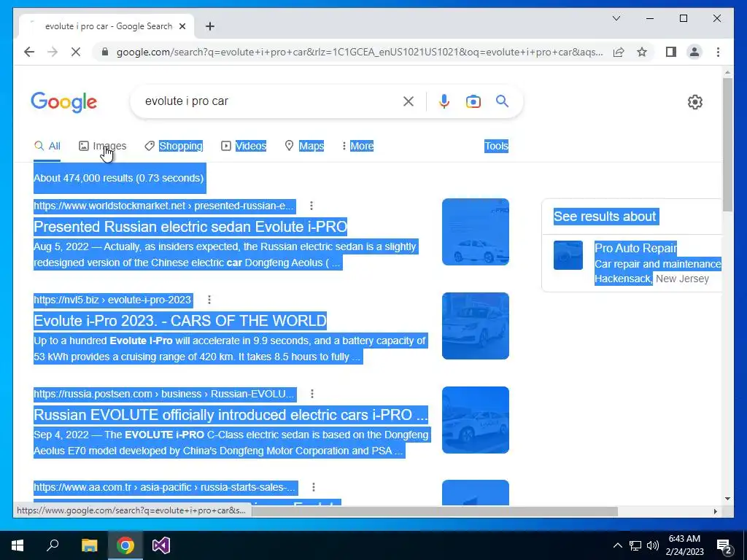
Task: Open the notification center icon
Action: pos(724,547)
